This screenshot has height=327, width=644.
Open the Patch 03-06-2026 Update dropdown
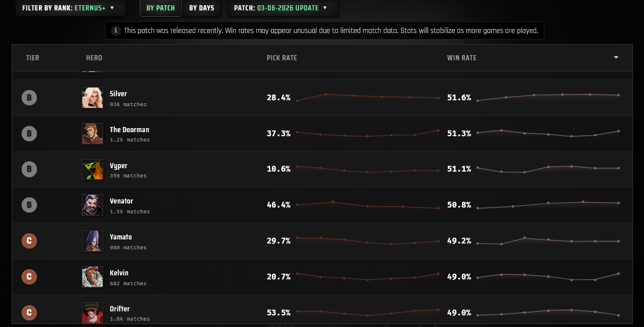(x=283, y=8)
